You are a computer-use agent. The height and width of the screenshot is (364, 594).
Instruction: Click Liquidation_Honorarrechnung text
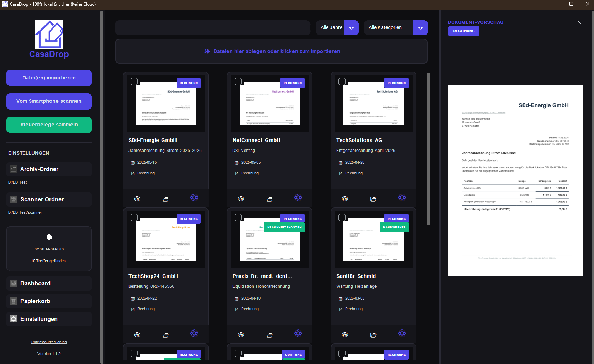(261, 286)
